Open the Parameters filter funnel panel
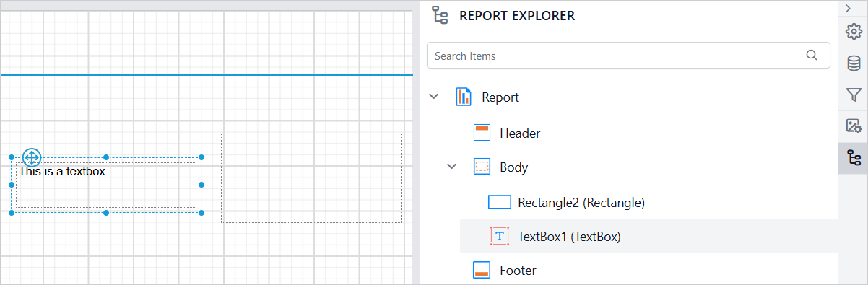 pos(854,95)
